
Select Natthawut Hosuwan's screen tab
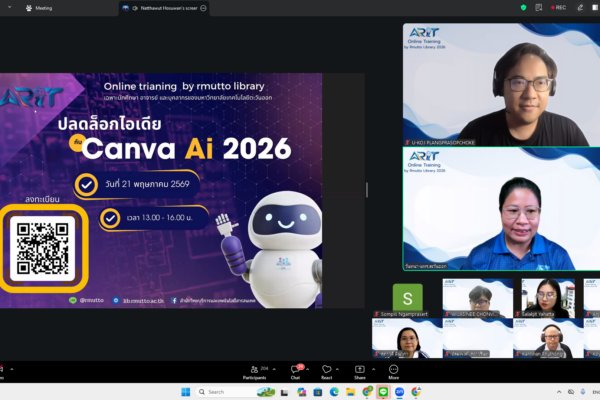[x=164, y=8]
